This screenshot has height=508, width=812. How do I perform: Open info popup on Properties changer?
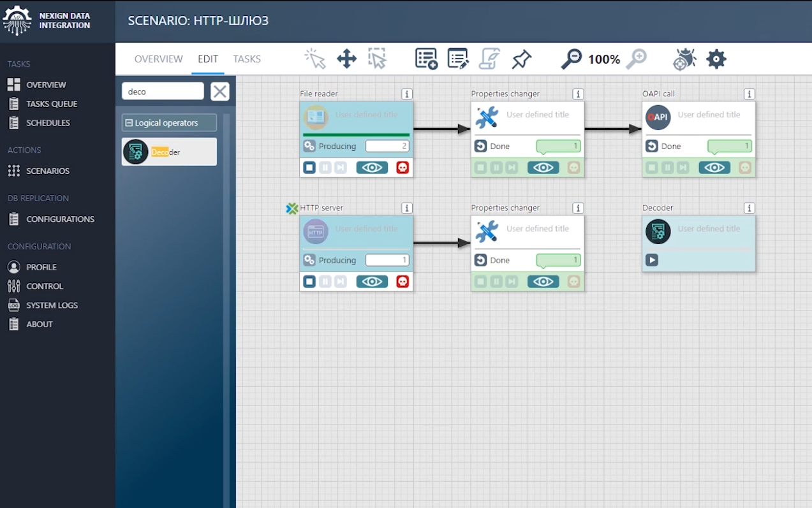pos(578,94)
